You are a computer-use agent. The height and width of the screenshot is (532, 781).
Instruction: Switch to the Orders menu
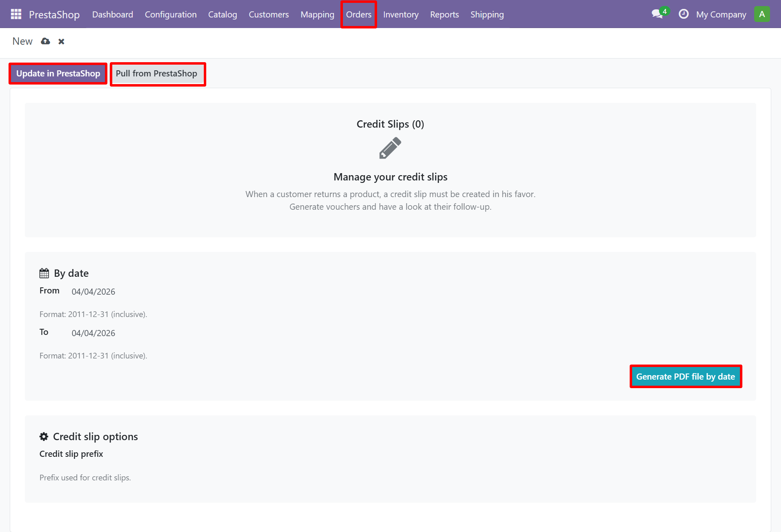358,14
